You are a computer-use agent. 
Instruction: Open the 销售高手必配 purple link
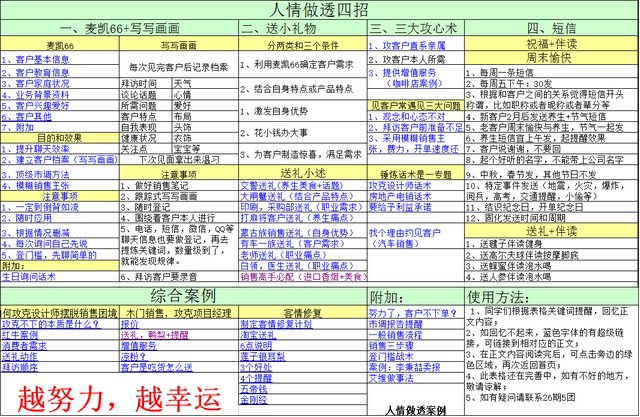[303, 276]
